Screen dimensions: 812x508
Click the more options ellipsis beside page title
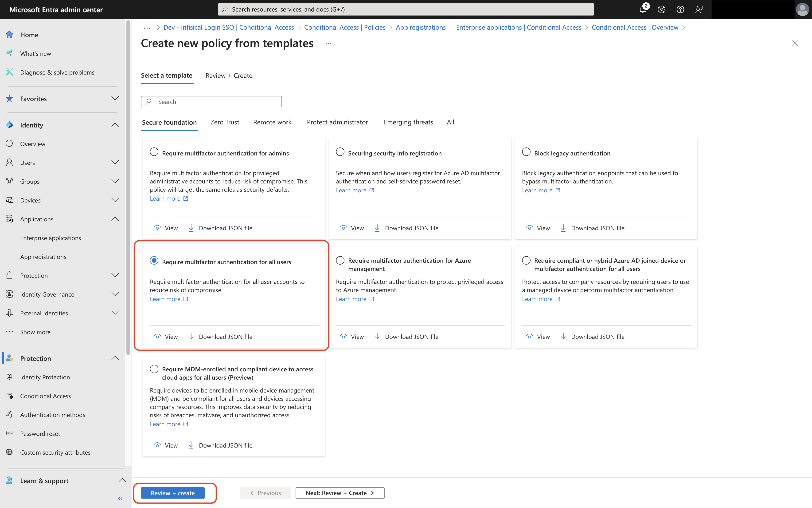click(x=328, y=43)
